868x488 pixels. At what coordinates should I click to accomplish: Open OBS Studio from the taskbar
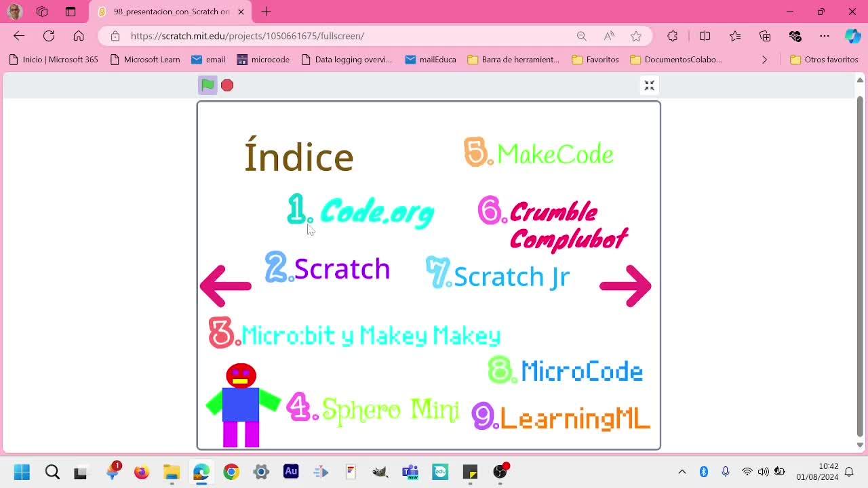[x=500, y=472]
